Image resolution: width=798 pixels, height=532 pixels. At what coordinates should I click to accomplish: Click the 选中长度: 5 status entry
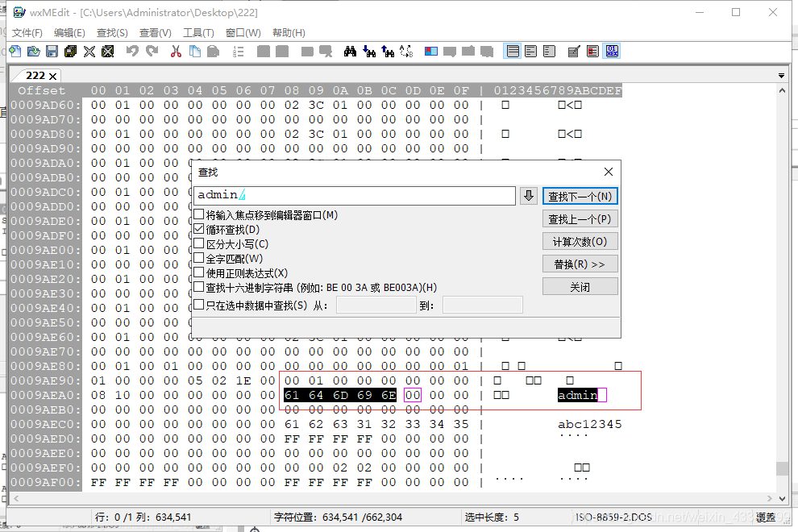(492, 517)
